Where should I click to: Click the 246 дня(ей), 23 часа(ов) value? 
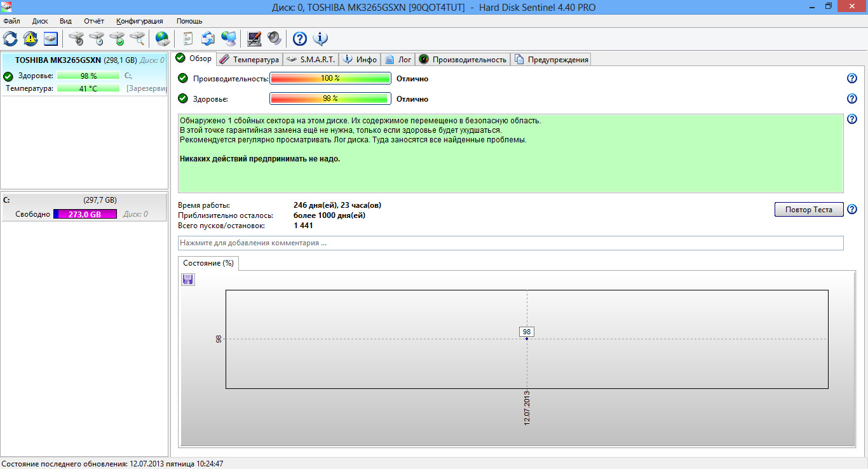337,205
